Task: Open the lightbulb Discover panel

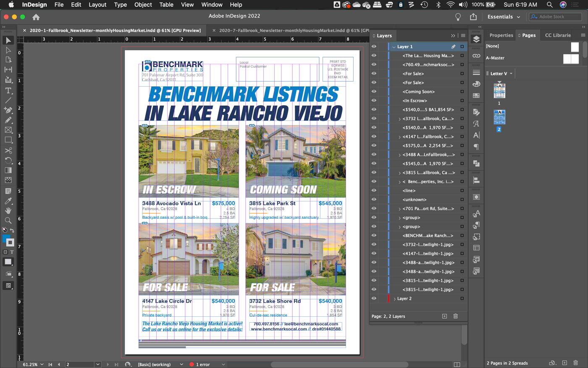Action: 458,17
